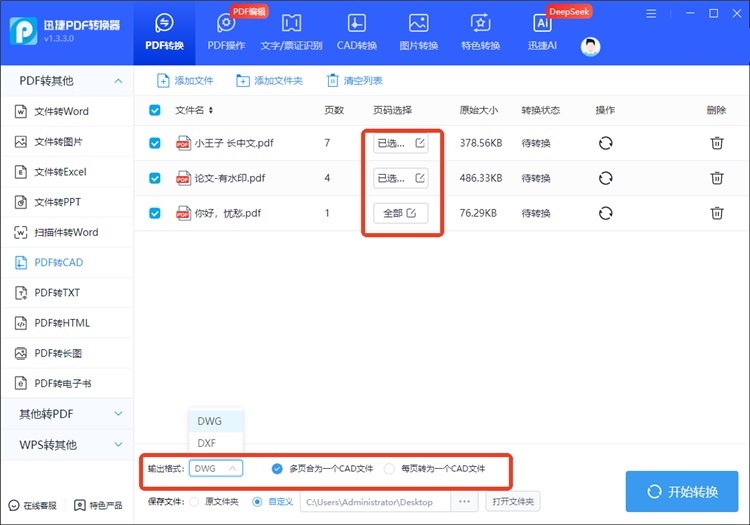Open 文字/票证识别 tab
Viewport: 750px width, 525px height.
point(291,33)
